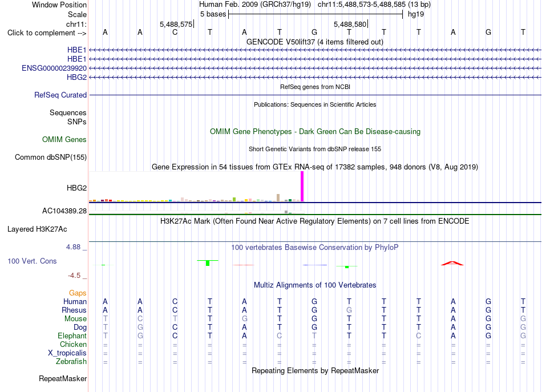Click the '5 bases' scale bar text

[x=213, y=14]
